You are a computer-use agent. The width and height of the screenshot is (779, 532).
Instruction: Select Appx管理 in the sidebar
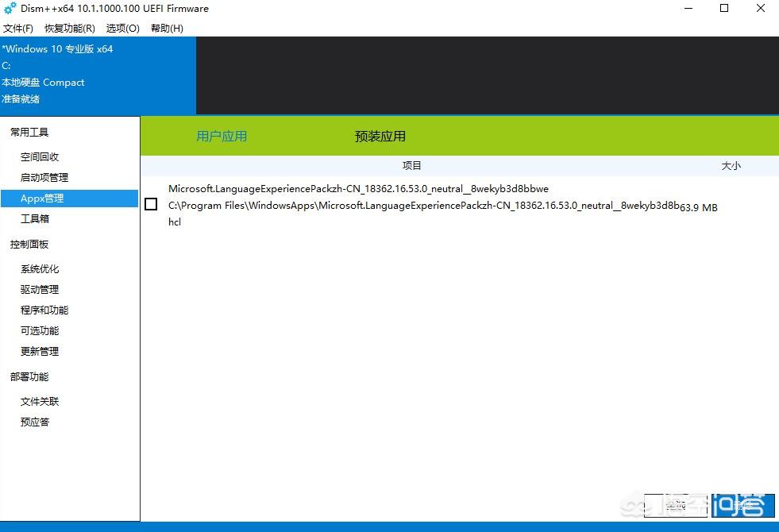click(x=70, y=199)
